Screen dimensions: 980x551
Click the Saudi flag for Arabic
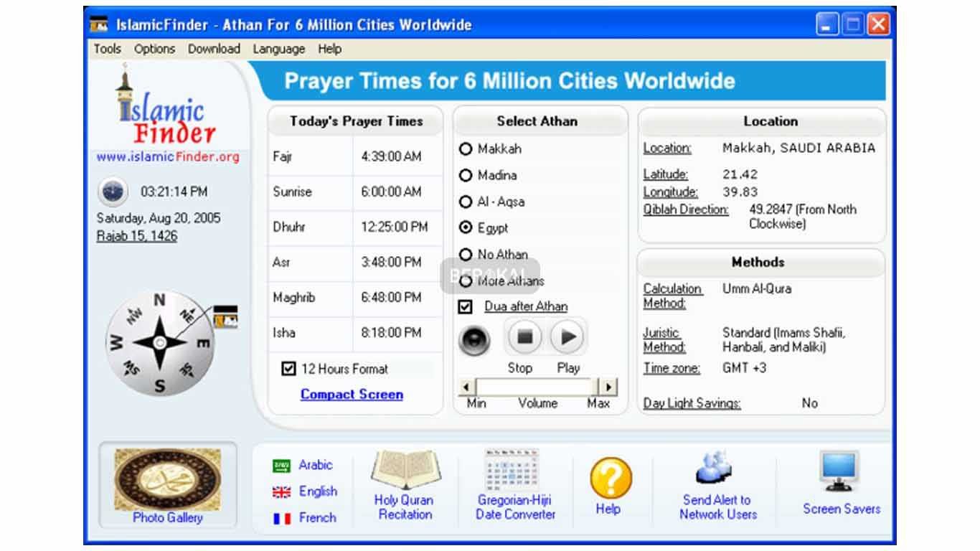coord(281,466)
